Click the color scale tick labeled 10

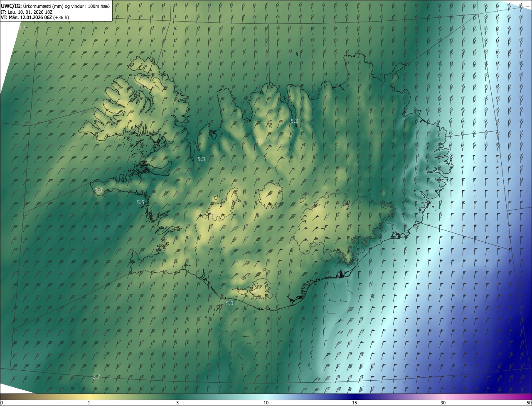266,403
